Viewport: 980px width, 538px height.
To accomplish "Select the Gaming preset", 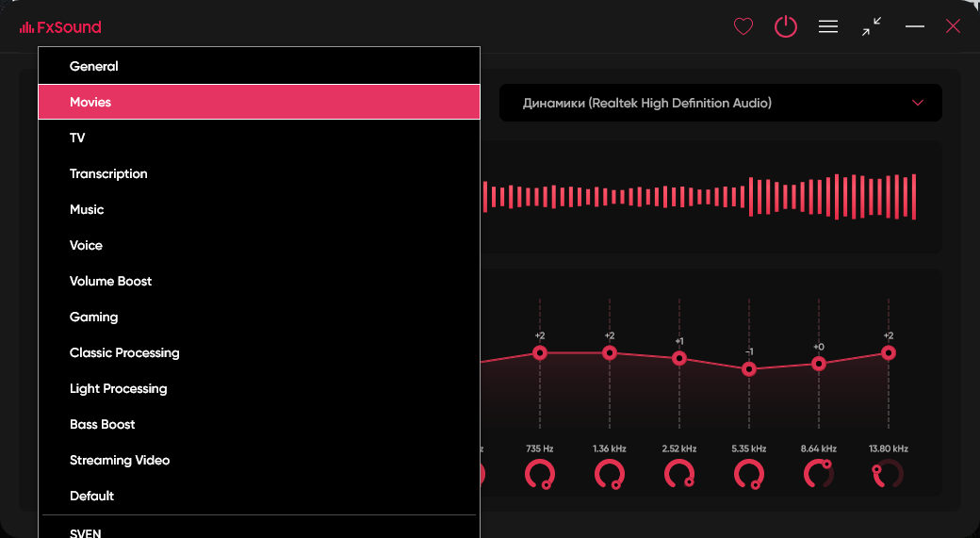I will coord(94,318).
